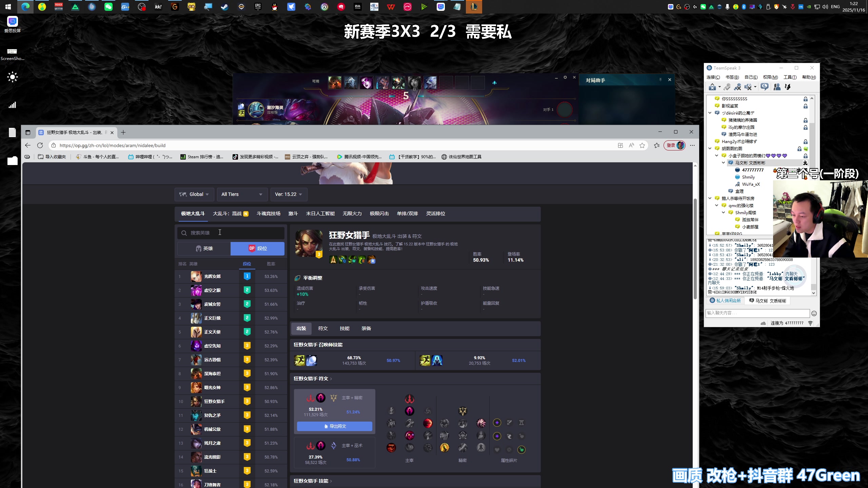Click the 导出符文 button

[x=334, y=426]
